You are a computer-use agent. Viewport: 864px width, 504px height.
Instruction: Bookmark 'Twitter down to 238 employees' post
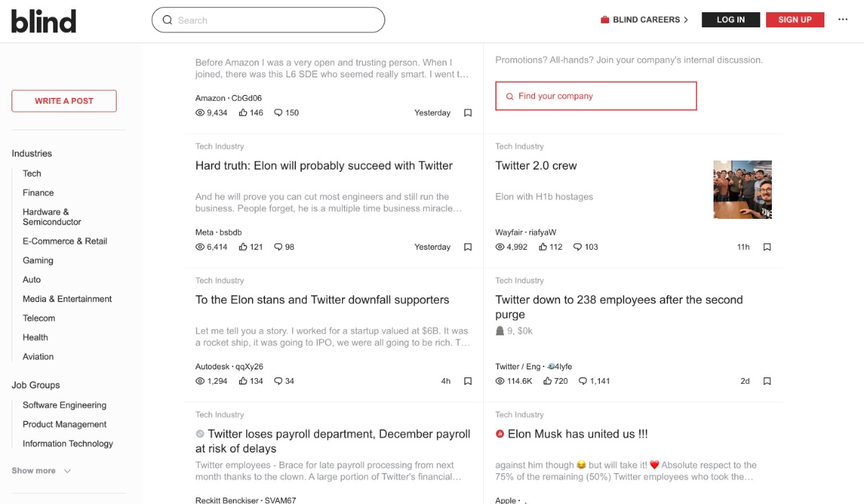click(768, 381)
